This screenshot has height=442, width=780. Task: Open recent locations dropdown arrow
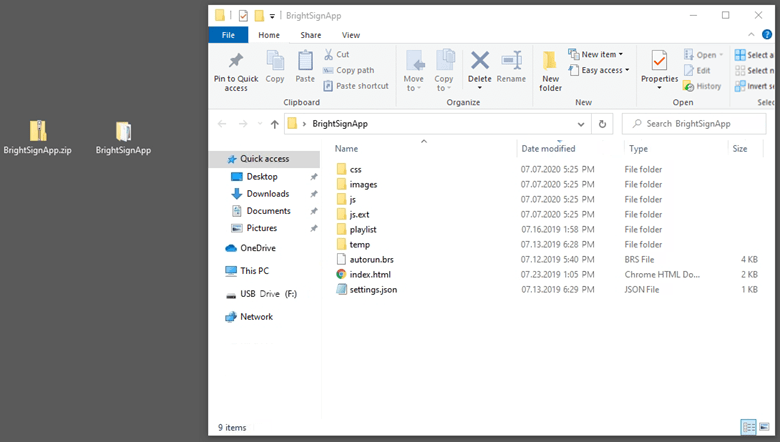259,124
